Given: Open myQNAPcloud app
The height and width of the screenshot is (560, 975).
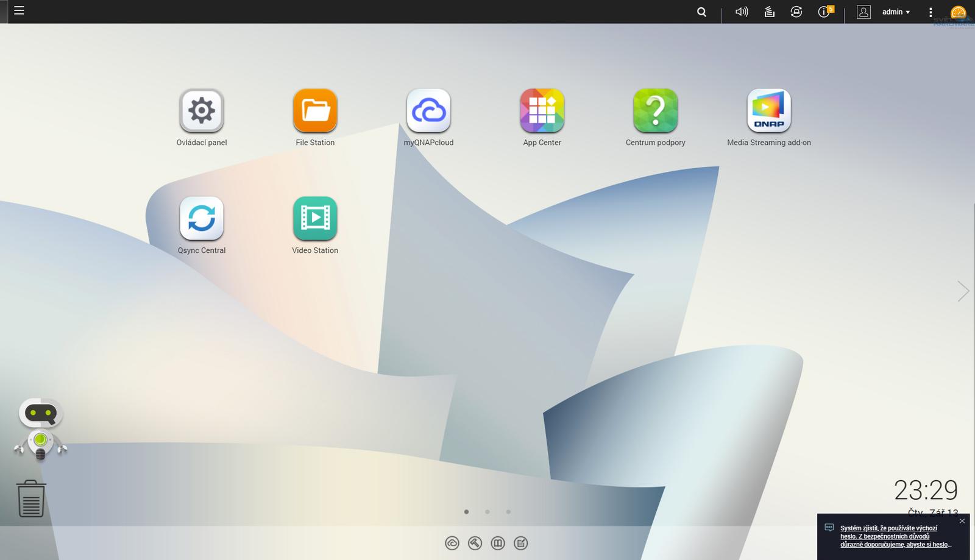Looking at the screenshot, I should 428,111.
